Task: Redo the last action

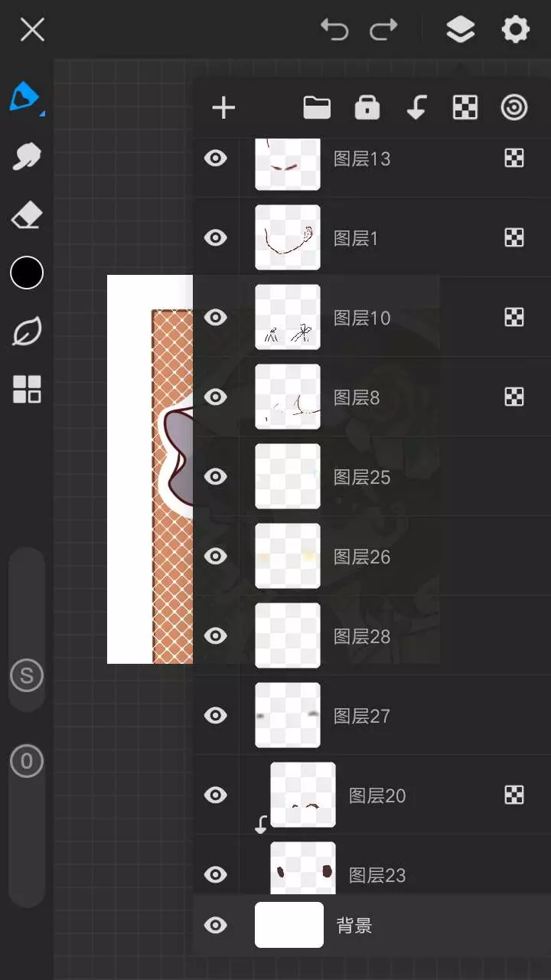Action: tap(383, 30)
